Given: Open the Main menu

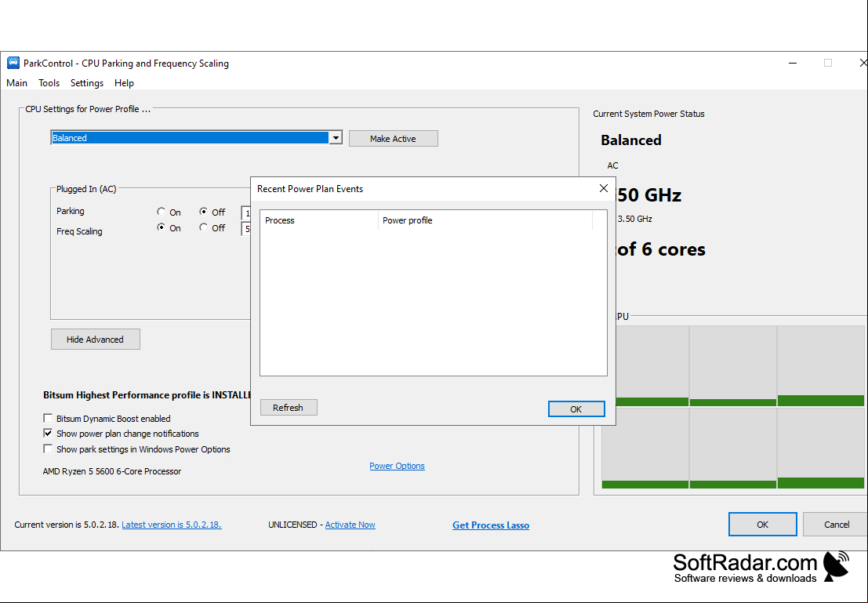Looking at the screenshot, I should coord(16,83).
